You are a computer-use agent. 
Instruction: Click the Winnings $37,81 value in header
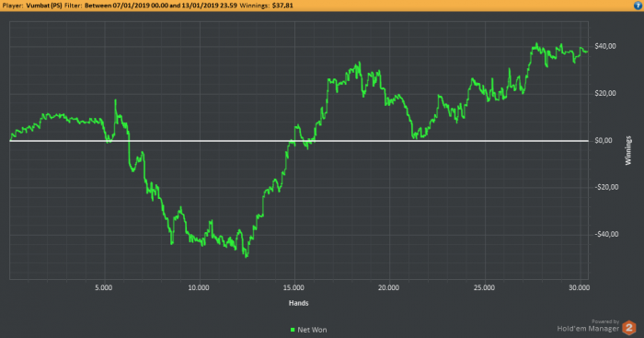282,6
